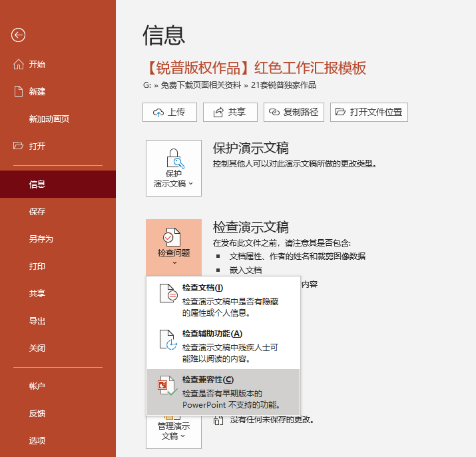Open 选项 in the sidebar
Image resolution: width=476 pixels, height=457 pixels.
58,440
